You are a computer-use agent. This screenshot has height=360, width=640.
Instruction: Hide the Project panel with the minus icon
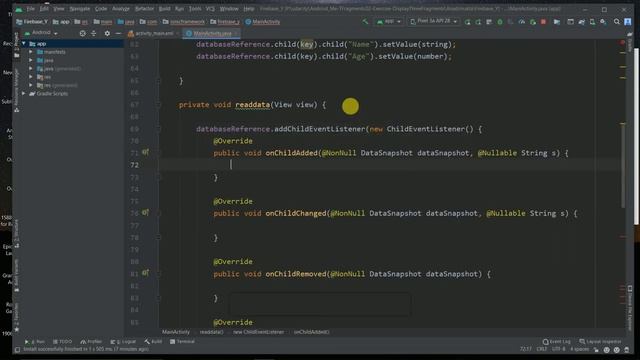click(118, 33)
